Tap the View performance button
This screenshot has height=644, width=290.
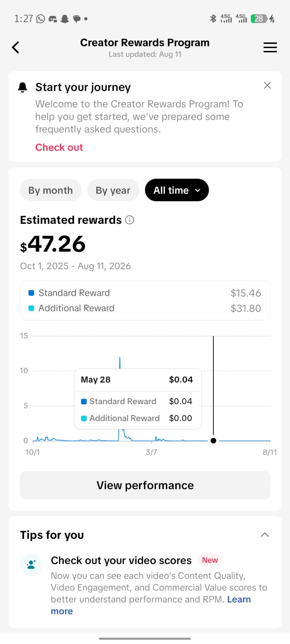click(145, 485)
